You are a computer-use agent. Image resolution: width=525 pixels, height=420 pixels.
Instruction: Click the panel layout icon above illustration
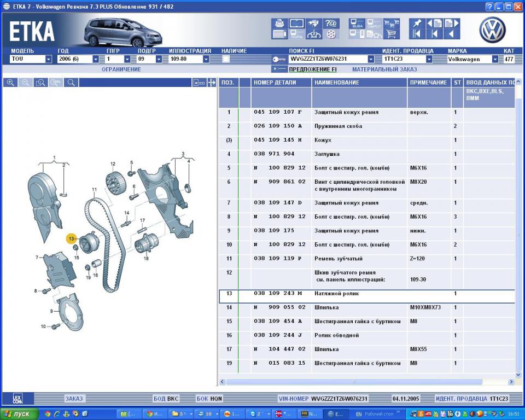tap(199, 83)
